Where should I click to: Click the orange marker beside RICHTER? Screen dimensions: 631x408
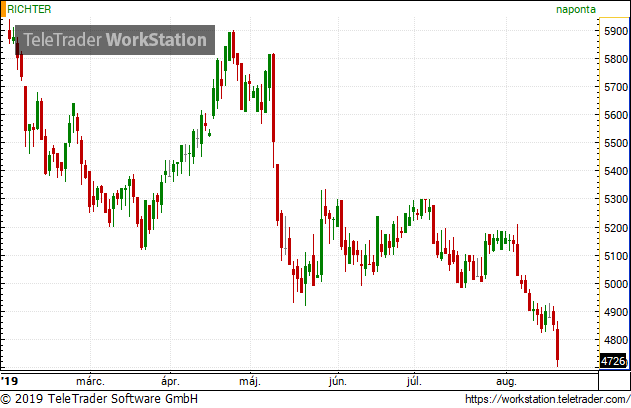click(x=3, y=9)
